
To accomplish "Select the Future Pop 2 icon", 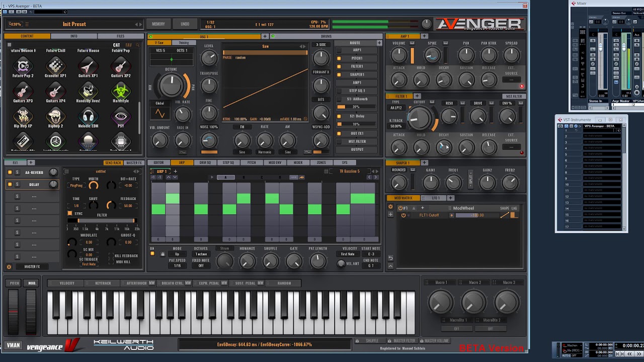I will point(23,65).
